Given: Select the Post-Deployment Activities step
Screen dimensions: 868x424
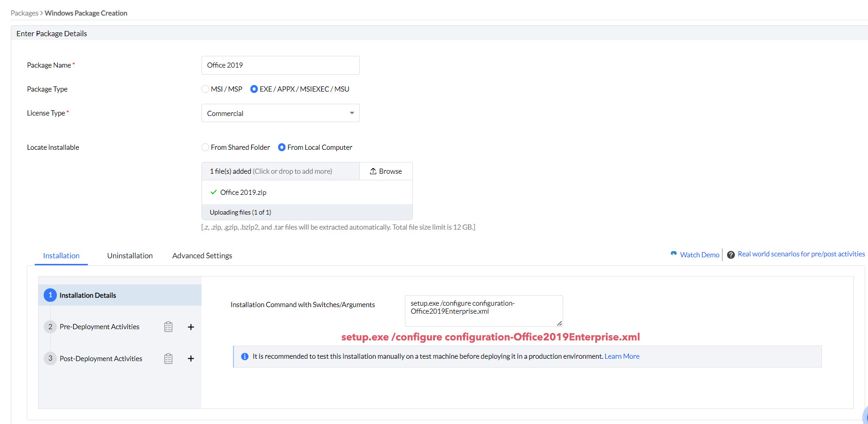Looking at the screenshot, I should coord(101,359).
